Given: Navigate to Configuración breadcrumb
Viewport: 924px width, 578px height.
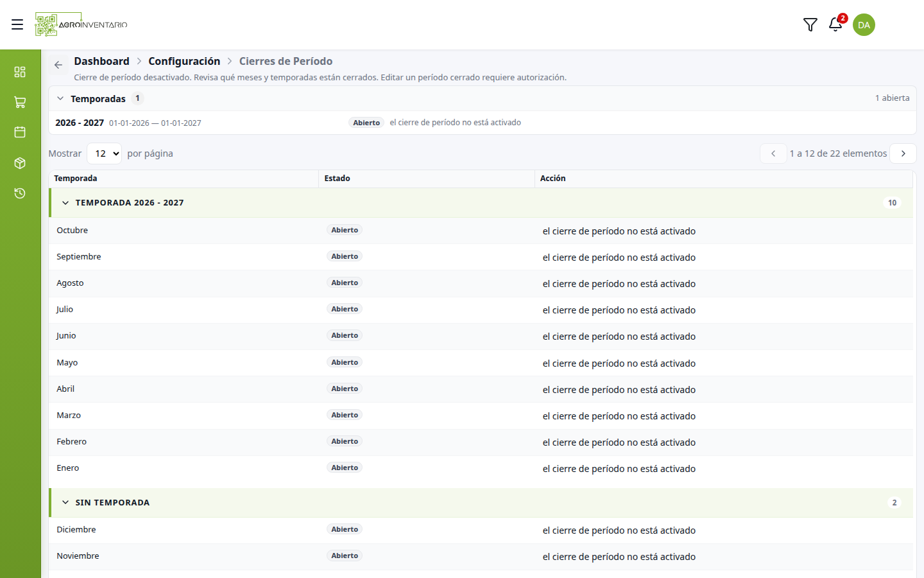Looking at the screenshot, I should tap(184, 61).
